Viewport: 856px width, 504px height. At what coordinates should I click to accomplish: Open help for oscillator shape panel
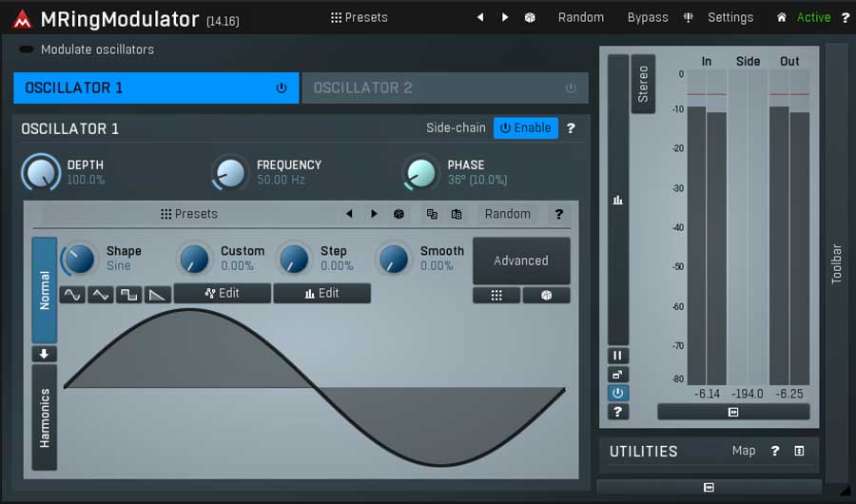[x=559, y=214]
